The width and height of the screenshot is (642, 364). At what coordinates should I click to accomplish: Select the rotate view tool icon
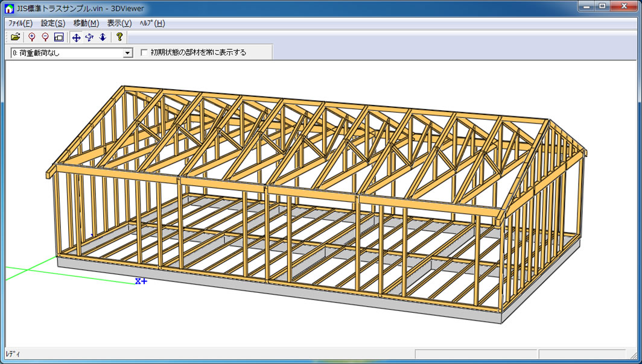(89, 37)
